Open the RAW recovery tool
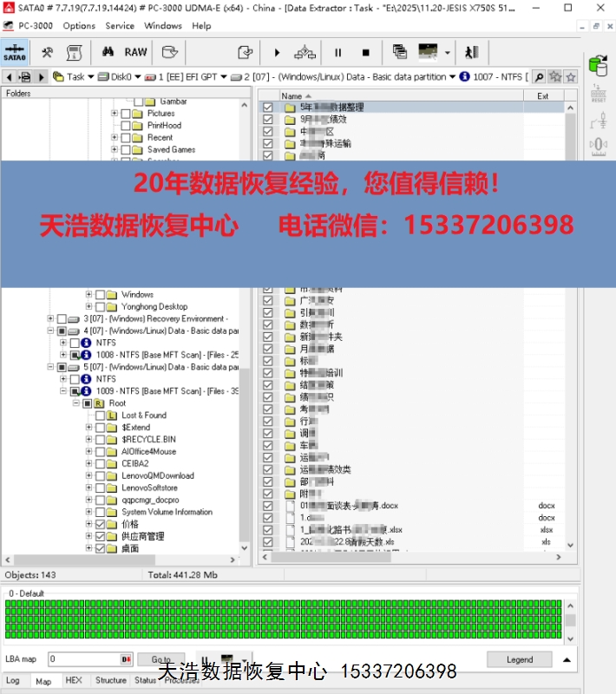 (135, 52)
